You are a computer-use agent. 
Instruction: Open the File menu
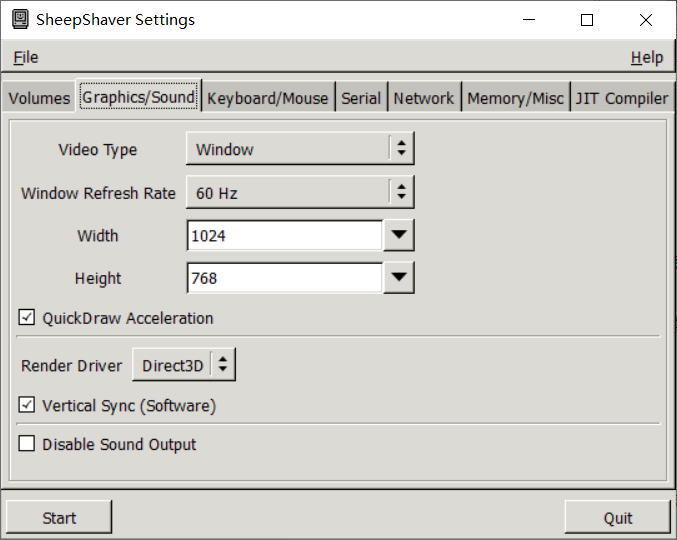[26, 58]
